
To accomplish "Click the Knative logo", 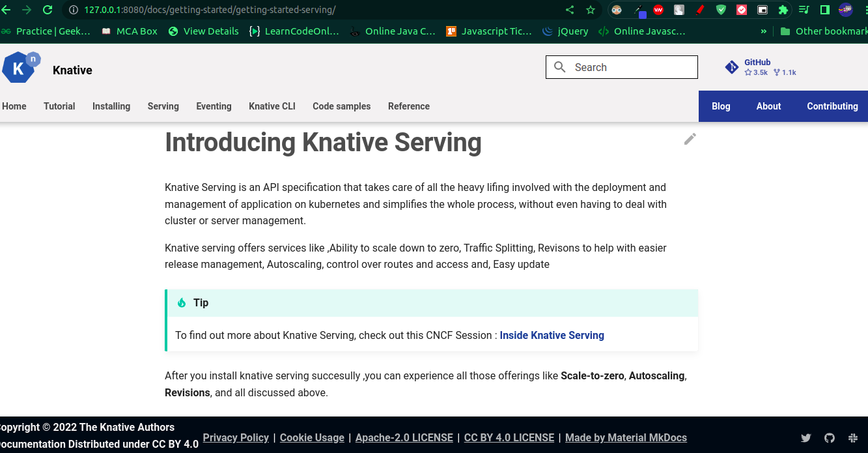I will (x=20, y=67).
